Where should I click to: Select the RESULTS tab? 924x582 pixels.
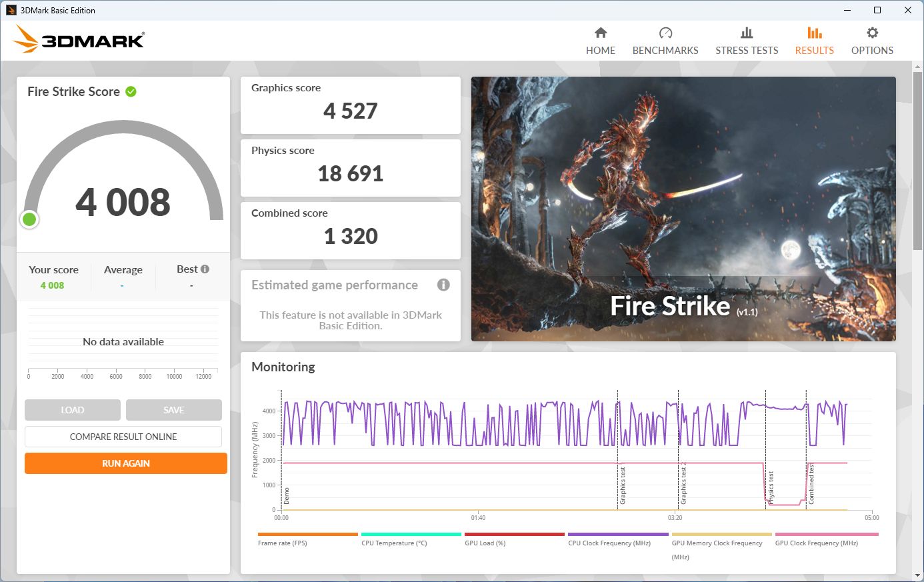tap(814, 41)
